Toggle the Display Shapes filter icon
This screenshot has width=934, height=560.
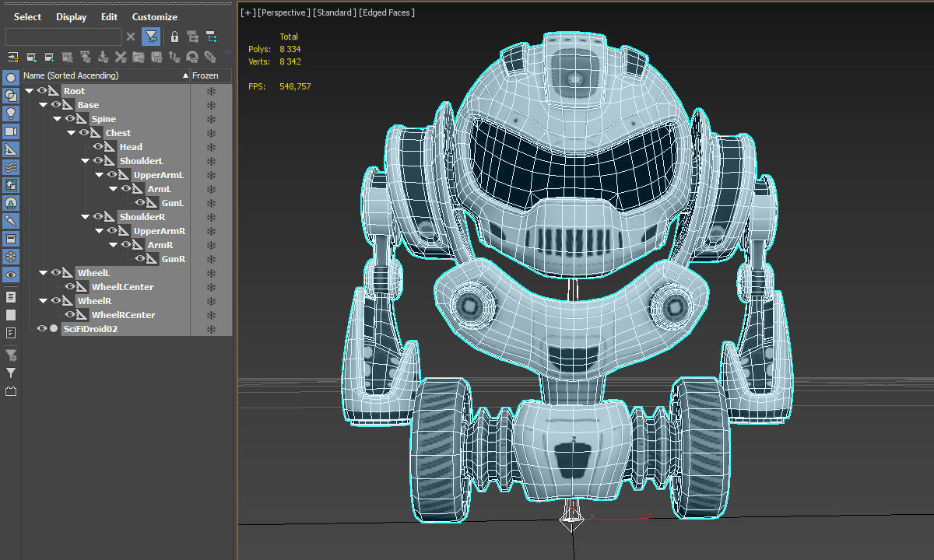(x=11, y=96)
